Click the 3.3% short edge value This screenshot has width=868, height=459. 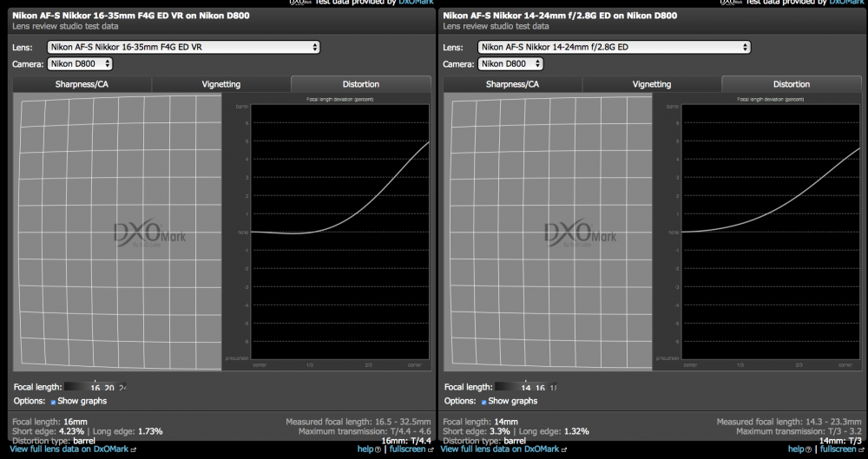[x=499, y=431]
